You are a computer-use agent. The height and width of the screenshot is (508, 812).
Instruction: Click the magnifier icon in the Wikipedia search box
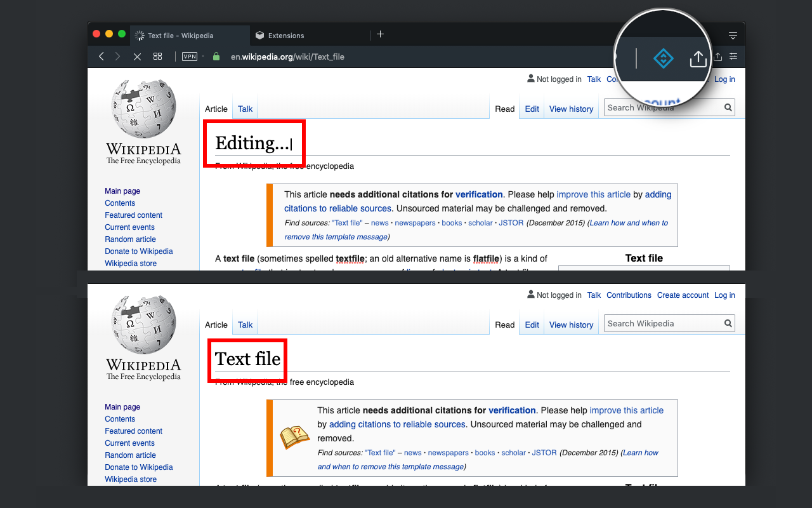click(x=727, y=107)
